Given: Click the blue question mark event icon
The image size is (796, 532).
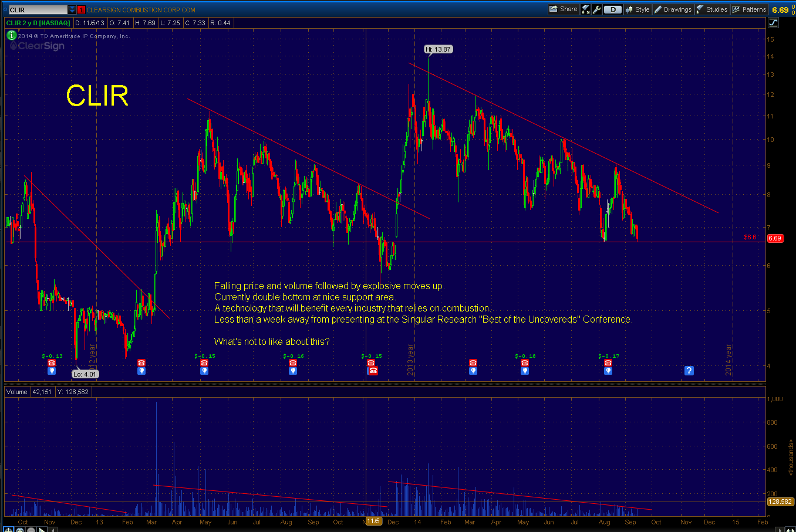Looking at the screenshot, I should pos(689,371).
